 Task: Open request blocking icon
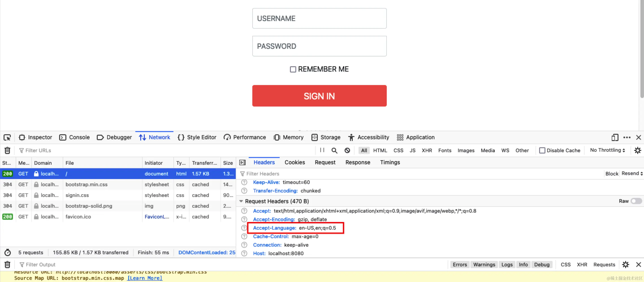(347, 150)
